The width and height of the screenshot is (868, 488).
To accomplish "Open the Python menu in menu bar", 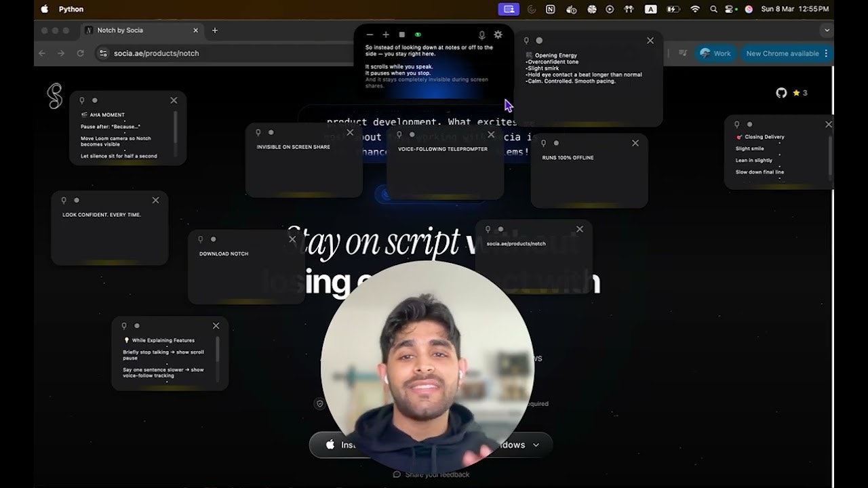I will [71, 9].
